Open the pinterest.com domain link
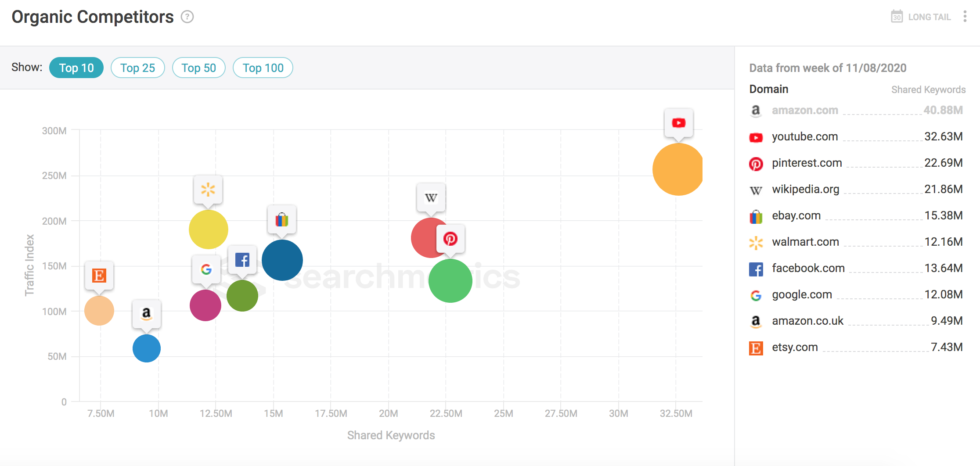 tap(807, 163)
